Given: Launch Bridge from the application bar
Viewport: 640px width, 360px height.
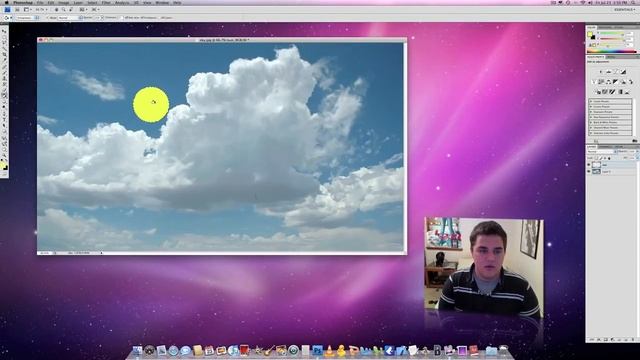Looking at the screenshot, I should pyautogui.click(x=18, y=9).
